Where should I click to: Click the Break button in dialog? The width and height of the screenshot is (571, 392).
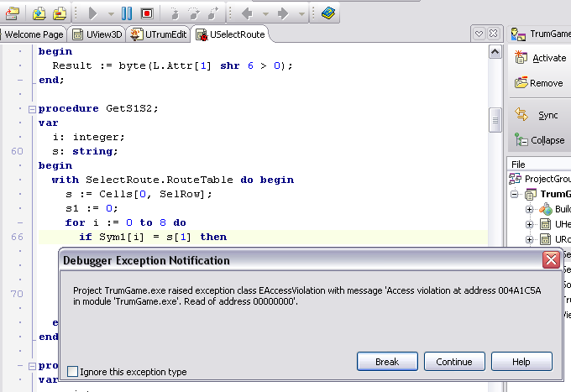[387, 362]
